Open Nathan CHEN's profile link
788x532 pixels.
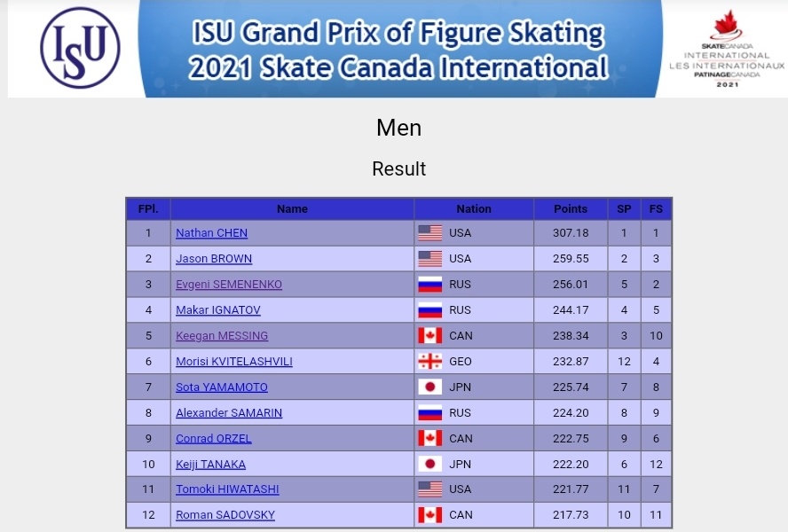pyautogui.click(x=211, y=233)
